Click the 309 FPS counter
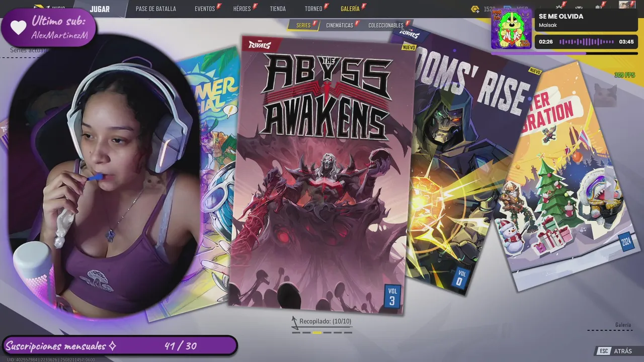644x362 pixels. point(624,75)
